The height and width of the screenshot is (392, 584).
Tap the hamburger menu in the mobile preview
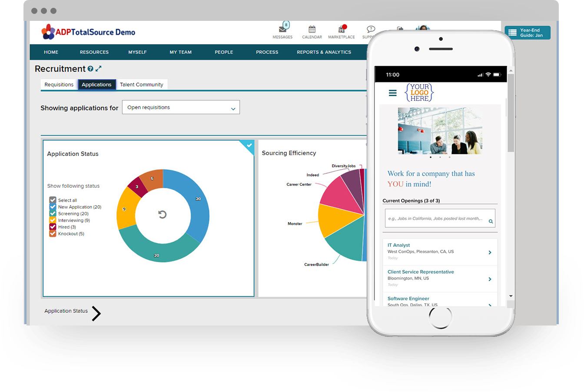coord(392,93)
